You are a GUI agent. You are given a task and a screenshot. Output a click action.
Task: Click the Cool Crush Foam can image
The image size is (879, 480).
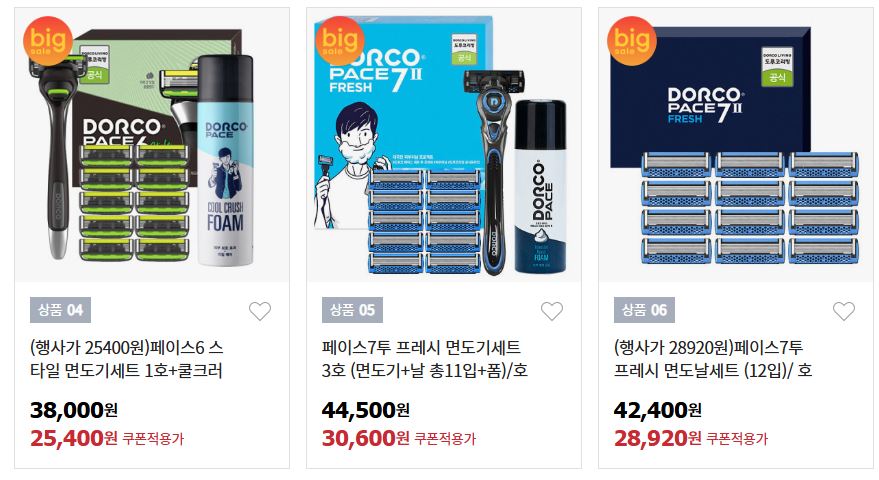[x=225, y=160]
